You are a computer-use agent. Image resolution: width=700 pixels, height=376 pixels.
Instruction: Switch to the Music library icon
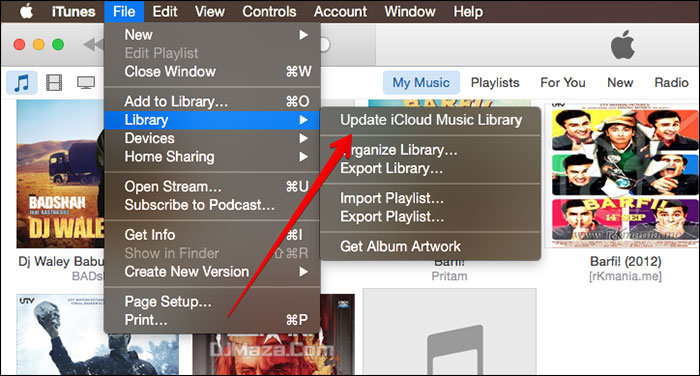pyautogui.click(x=22, y=83)
